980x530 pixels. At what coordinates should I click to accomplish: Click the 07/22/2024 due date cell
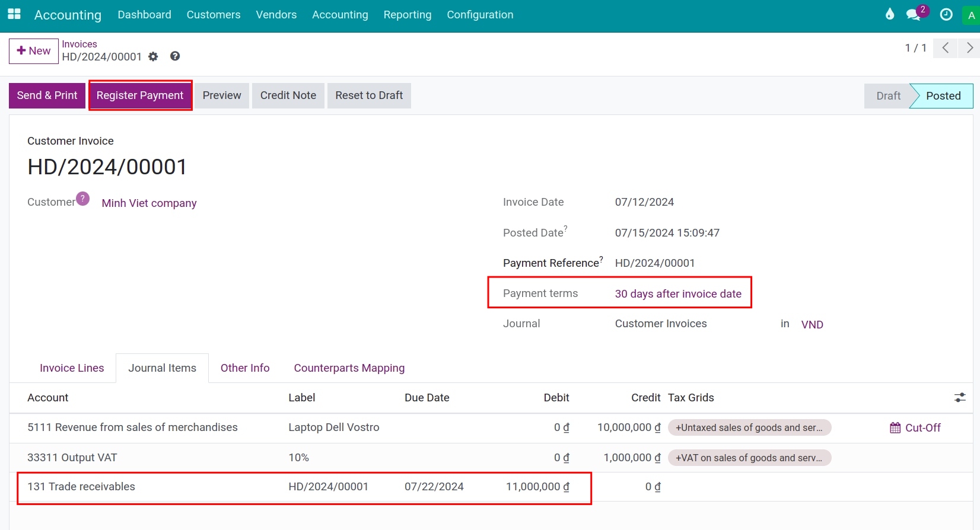(x=434, y=487)
